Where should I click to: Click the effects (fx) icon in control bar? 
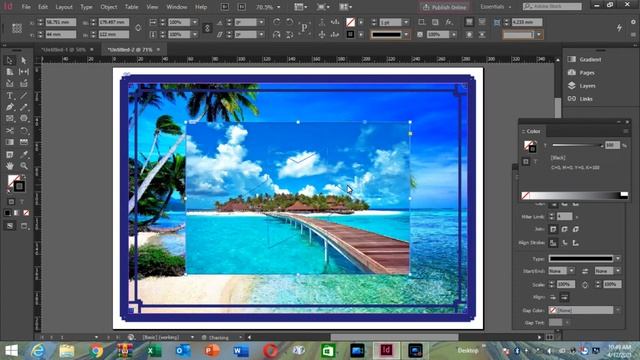[449, 22]
